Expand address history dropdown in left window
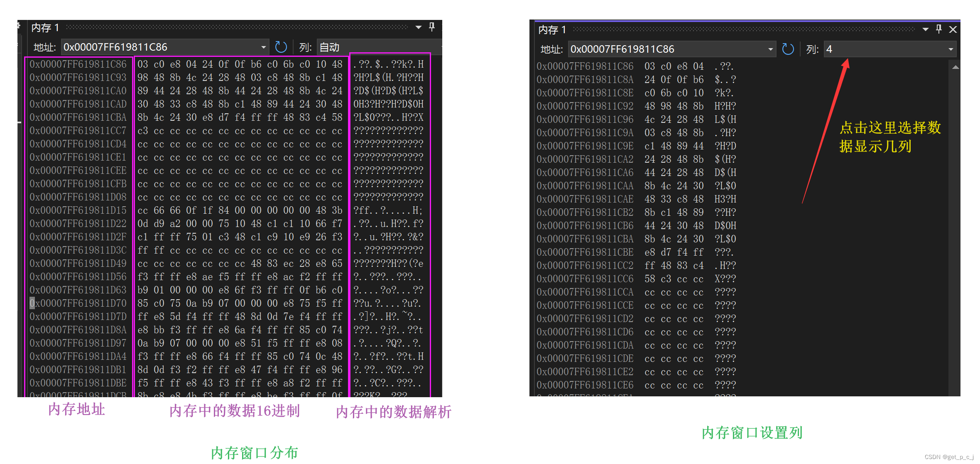This screenshot has height=464, width=980. tap(263, 47)
